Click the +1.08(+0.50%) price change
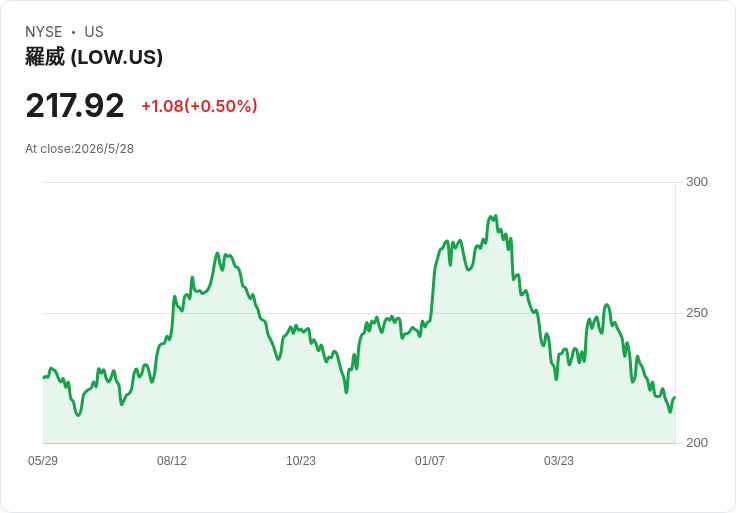Screen dimensions: 736x513 click(x=199, y=106)
